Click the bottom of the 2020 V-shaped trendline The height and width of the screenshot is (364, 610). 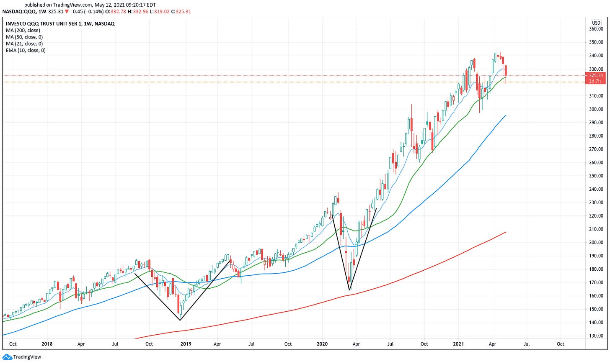pos(349,290)
